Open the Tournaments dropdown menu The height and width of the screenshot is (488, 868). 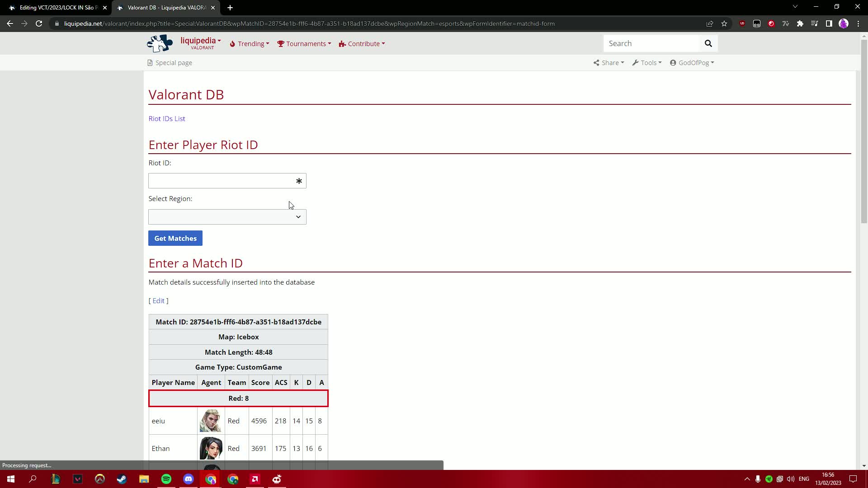304,43
